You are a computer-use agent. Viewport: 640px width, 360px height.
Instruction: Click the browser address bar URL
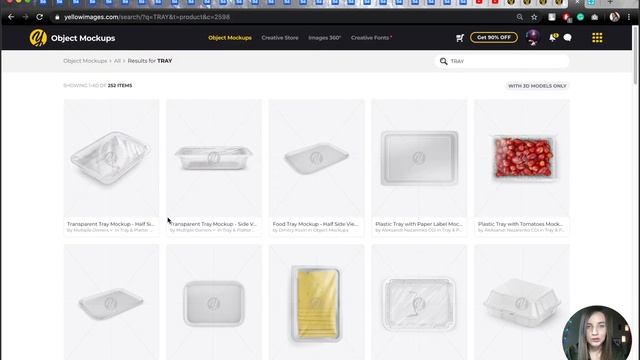(x=147, y=17)
